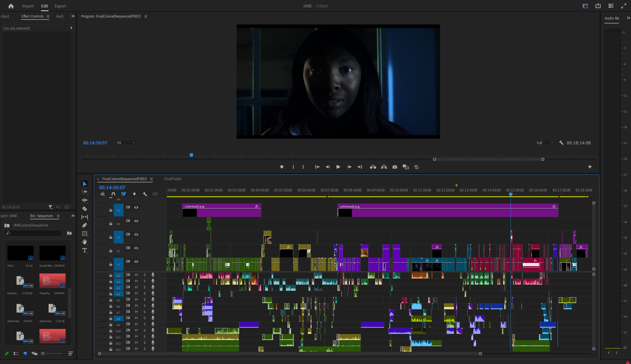Open the Export workspace tab
Image resolution: width=631 pixels, height=364 pixels.
[60, 6]
